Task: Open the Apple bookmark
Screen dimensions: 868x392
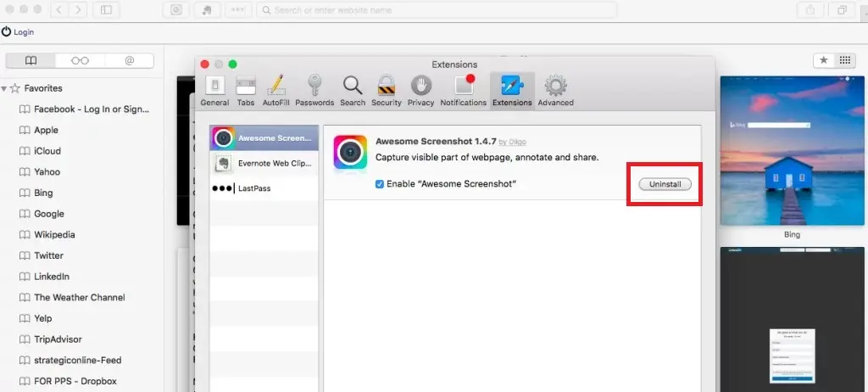Action: (x=38, y=131)
